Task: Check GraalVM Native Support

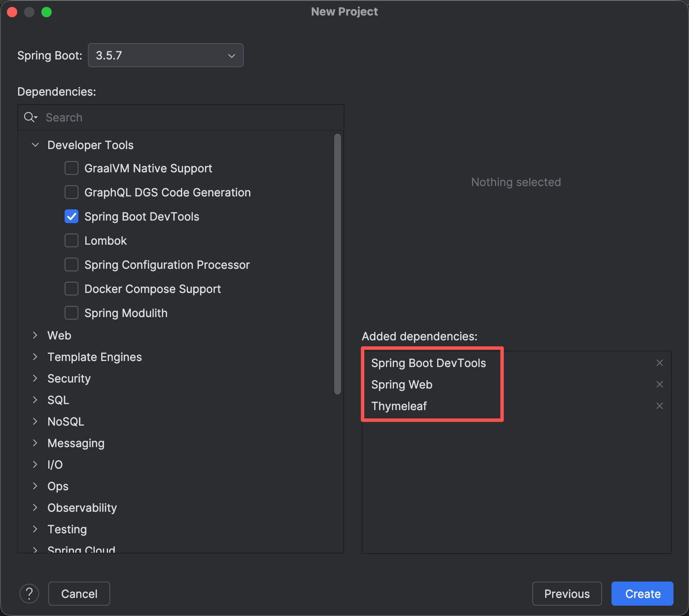Action: click(x=71, y=168)
